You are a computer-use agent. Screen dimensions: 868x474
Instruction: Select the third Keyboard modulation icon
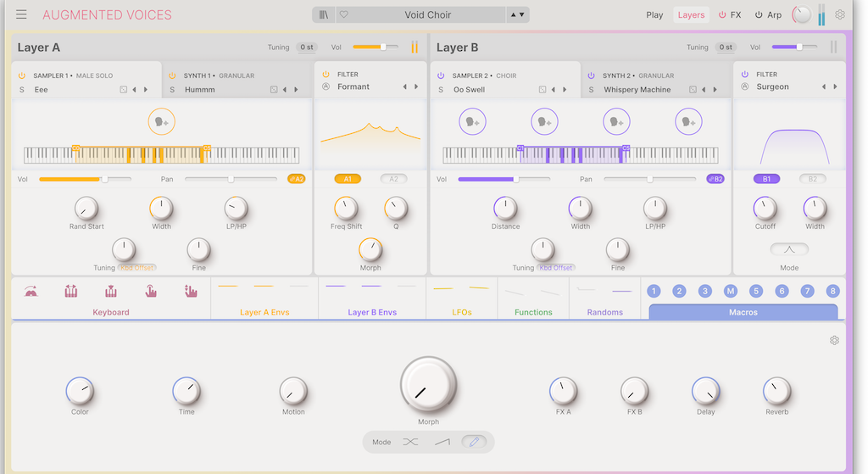pyautogui.click(x=111, y=291)
